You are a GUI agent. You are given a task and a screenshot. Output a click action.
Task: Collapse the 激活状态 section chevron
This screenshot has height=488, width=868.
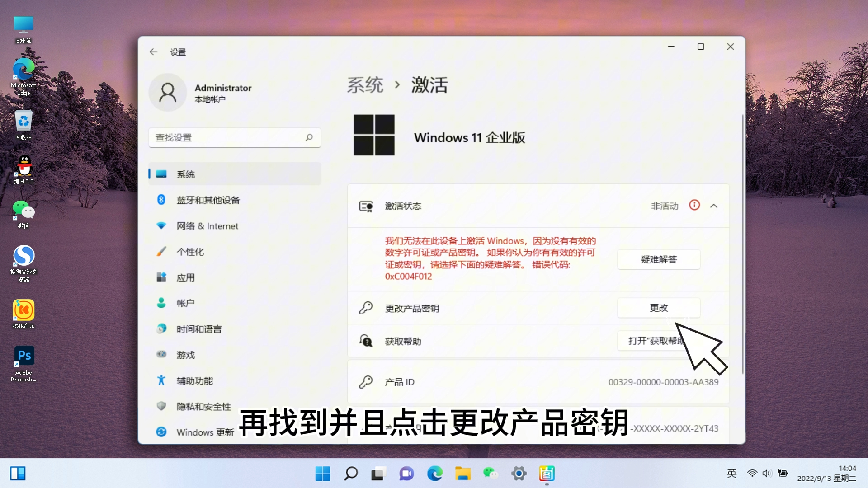[x=714, y=206]
